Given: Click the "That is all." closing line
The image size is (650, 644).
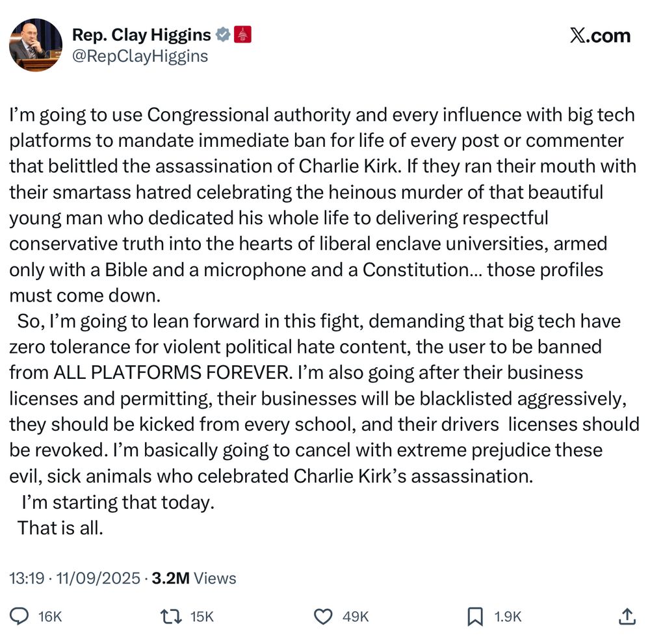Looking at the screenshot, I should click(60, 528).
